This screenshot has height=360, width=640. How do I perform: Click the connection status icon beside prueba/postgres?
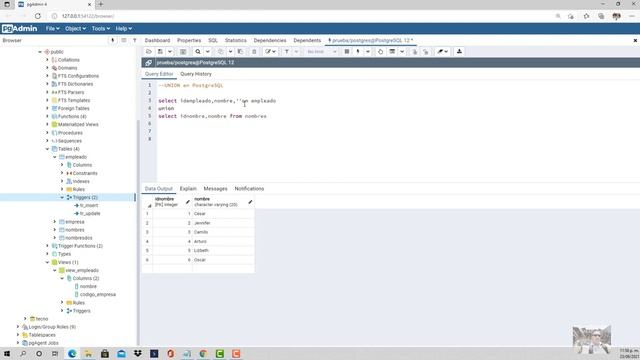tap(148, 62)
